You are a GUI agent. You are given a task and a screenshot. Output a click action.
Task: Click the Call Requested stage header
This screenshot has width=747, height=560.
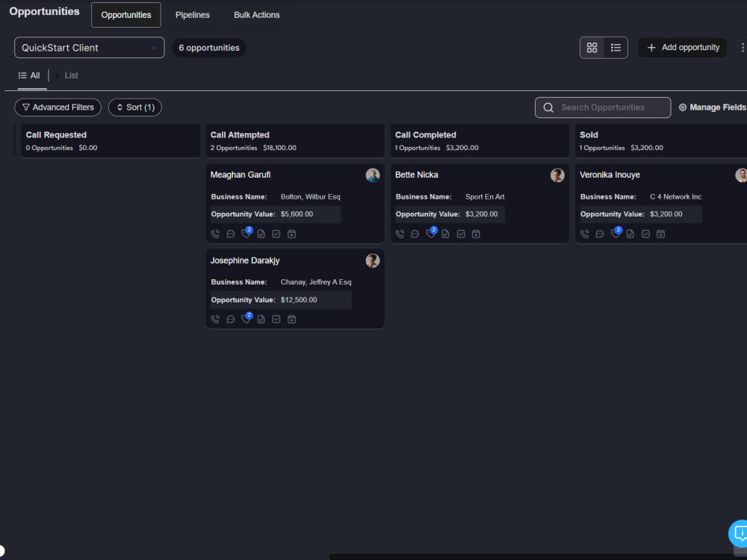[x=111, y=140]
